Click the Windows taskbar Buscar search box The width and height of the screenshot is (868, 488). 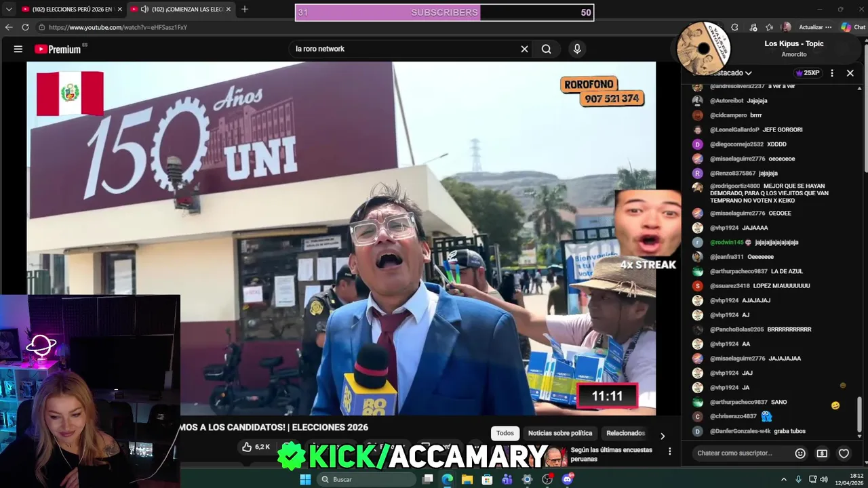[366, 479]
